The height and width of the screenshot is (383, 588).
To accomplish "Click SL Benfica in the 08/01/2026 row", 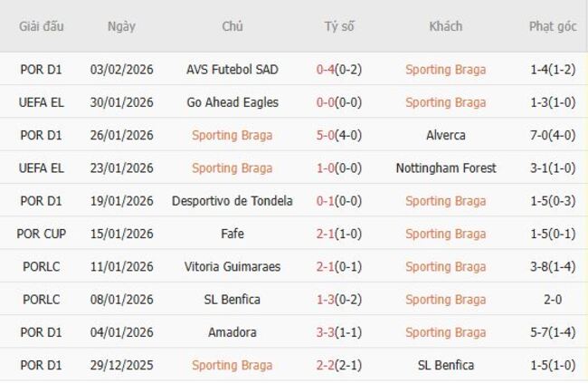I will (x=232, y=300).
